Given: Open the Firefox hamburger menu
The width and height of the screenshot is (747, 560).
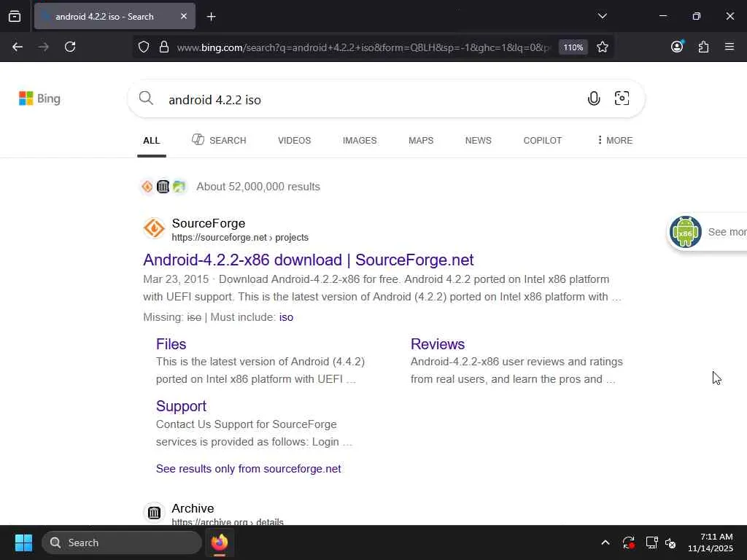Looking at the screenshot, I should tap(729, 47).
